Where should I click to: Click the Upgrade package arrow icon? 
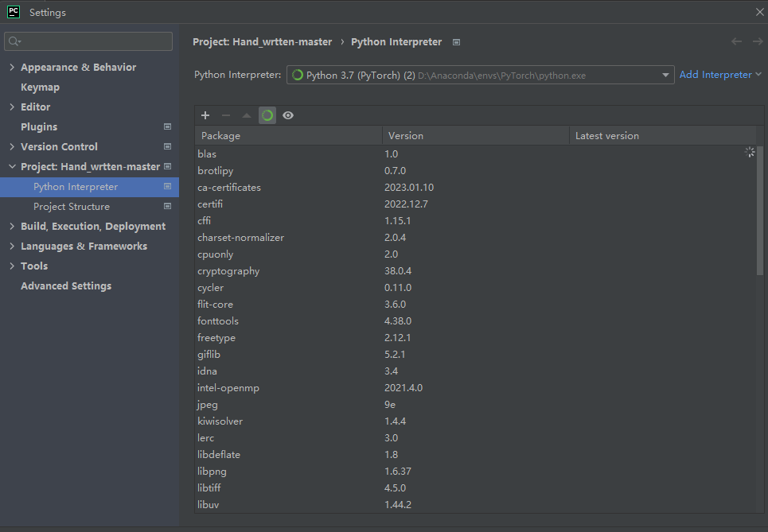[247, 115]
